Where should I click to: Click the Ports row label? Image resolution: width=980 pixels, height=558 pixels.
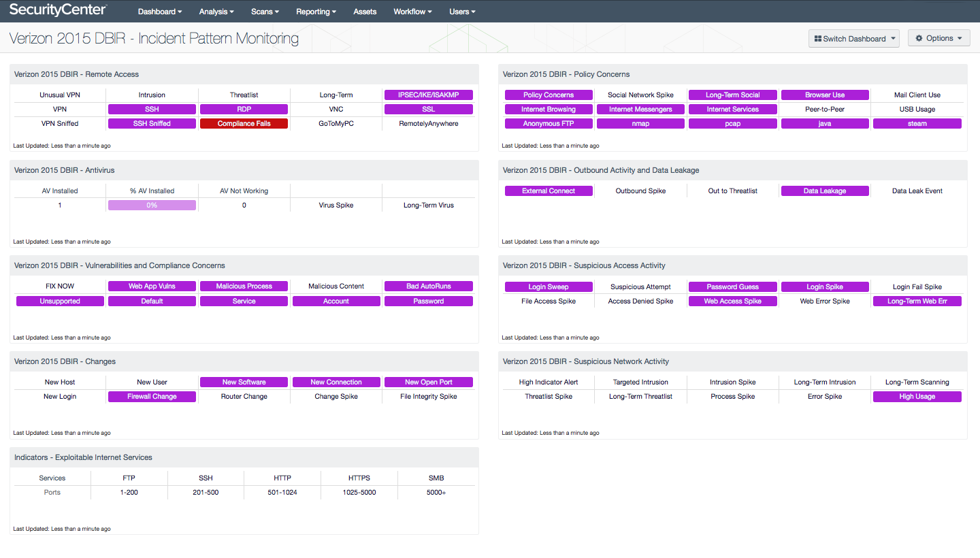tap(52, 493)
